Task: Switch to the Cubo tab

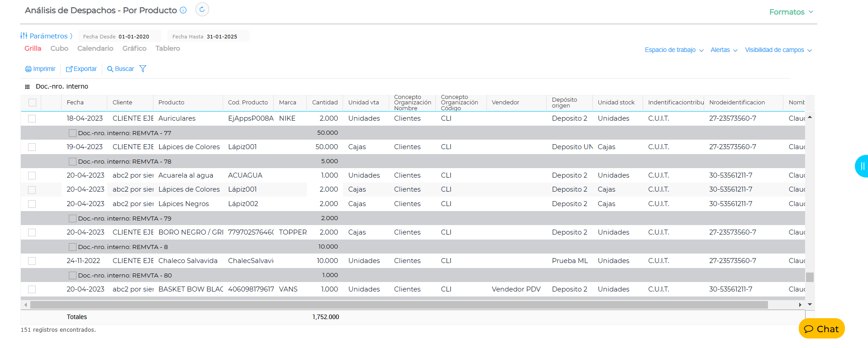Action: point(59,48)
